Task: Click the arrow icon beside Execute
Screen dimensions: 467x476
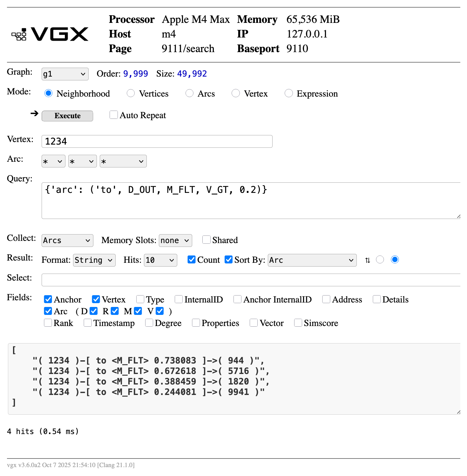Action: click(34, 113)
